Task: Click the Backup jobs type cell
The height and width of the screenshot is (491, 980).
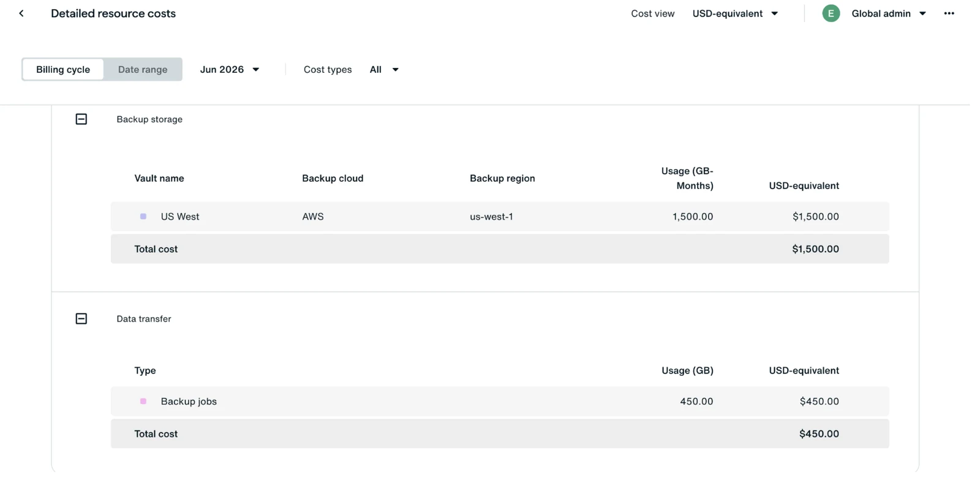Action: pos(189,402)
